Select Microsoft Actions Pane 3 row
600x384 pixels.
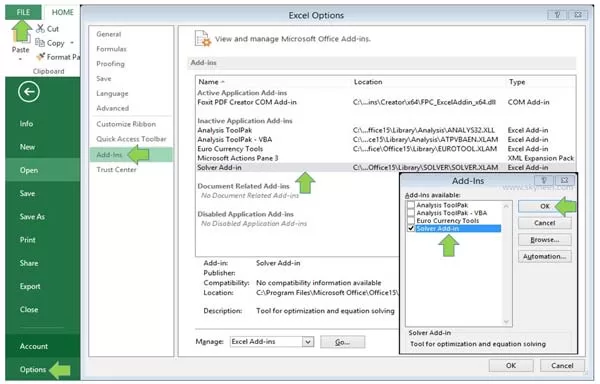pos(385,158)
